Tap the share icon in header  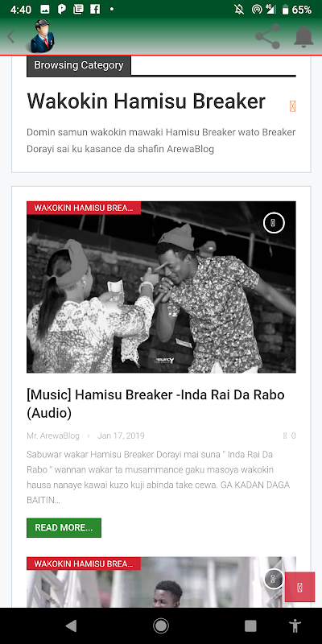(x=268, y=36)
